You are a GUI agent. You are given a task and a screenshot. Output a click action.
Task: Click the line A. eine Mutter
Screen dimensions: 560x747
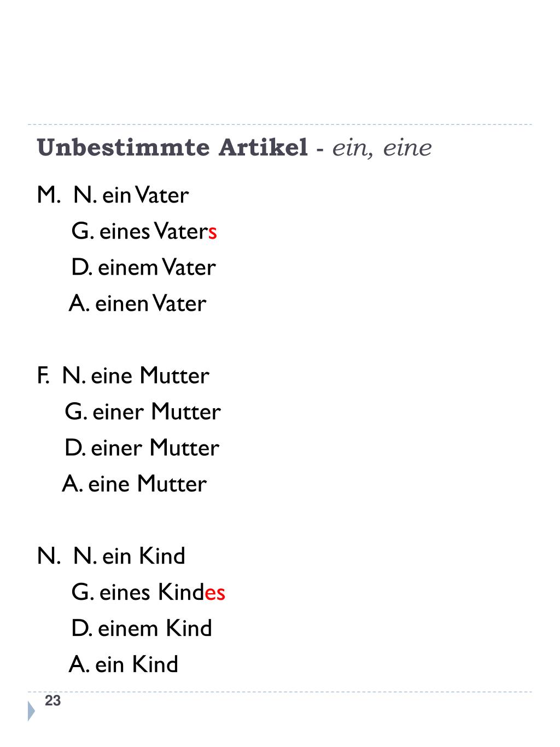pos(135,484)
